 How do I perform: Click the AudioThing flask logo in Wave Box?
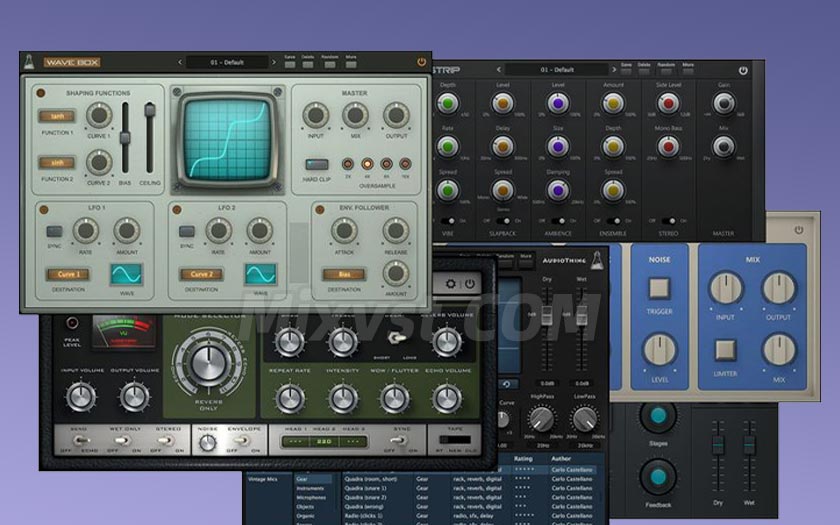(29, 62)
